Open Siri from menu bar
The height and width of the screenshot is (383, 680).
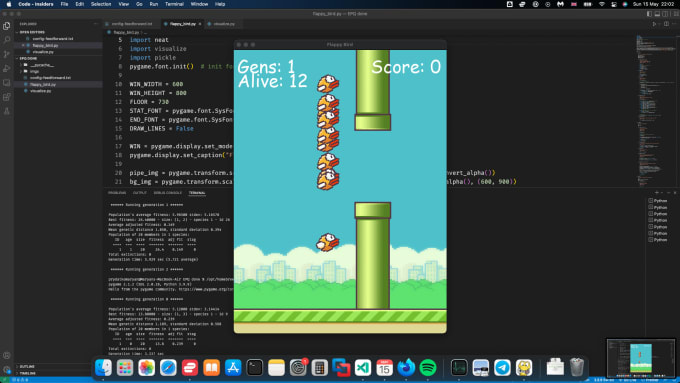625,4
